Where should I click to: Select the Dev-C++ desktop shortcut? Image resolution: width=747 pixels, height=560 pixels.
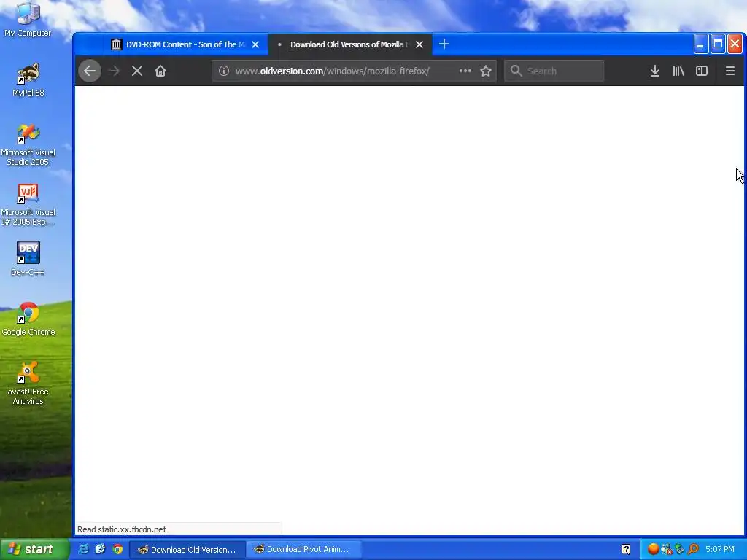[x=28, y=259]
